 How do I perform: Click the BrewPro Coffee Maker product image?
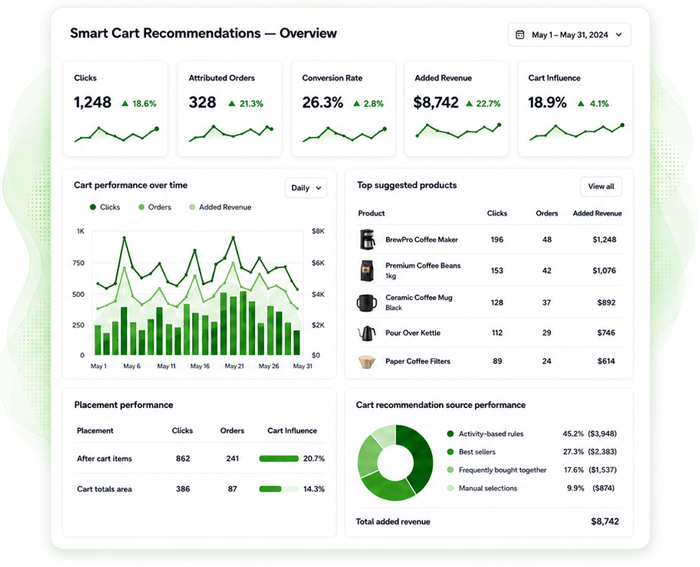pos(367,239)
